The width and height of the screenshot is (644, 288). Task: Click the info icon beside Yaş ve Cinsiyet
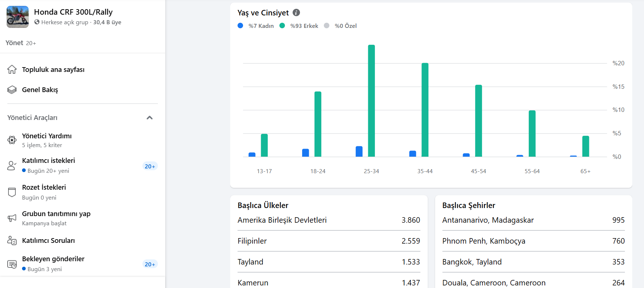296,12
